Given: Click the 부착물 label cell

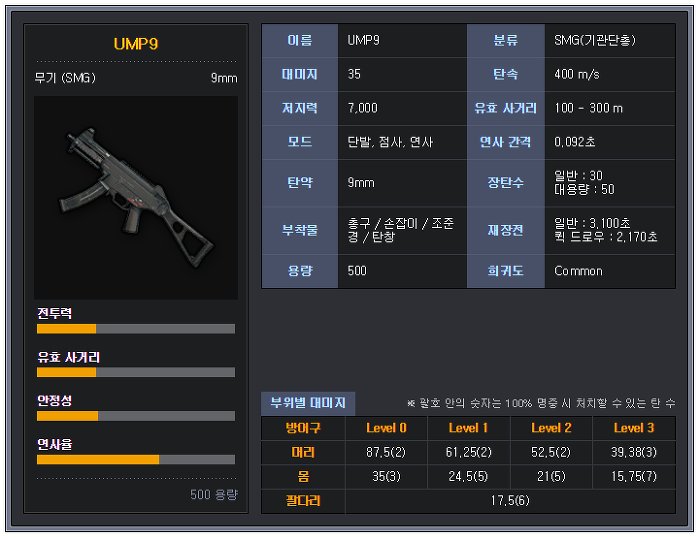Looking at the screenshot, I should 300,230.
